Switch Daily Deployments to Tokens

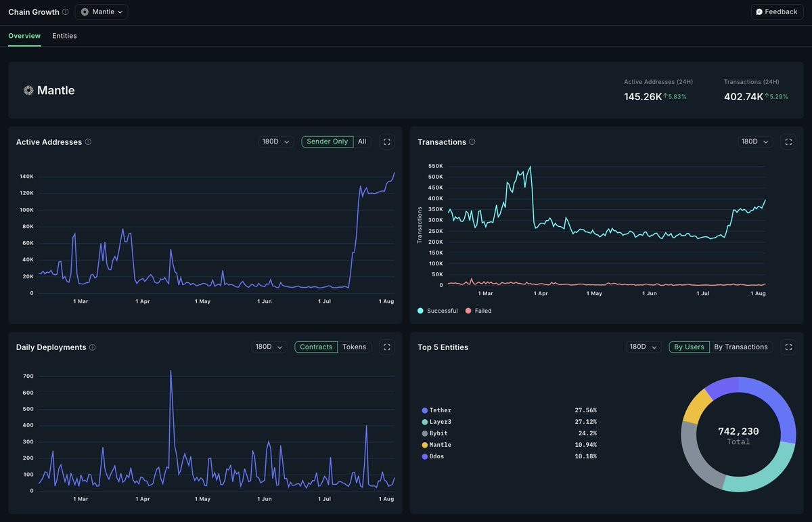(x=354, y=347)
